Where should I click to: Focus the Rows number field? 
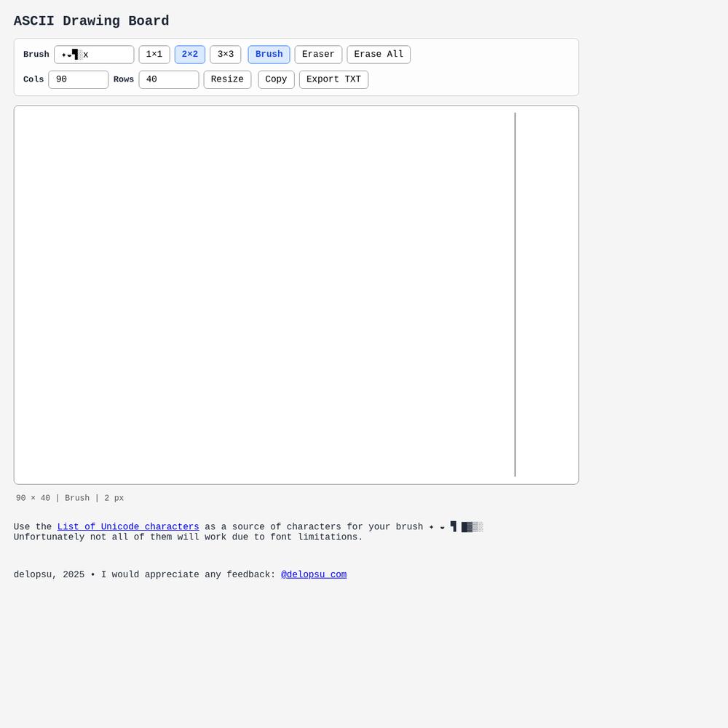coord(168,79)
